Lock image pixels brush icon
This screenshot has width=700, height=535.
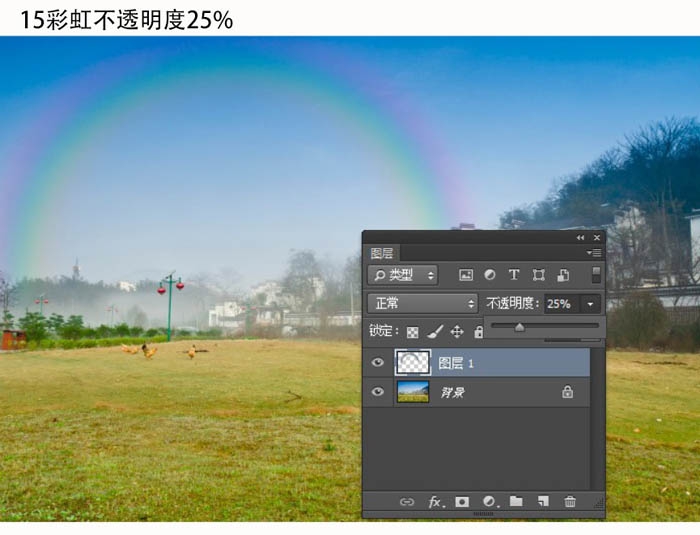[x=435, y=331]
